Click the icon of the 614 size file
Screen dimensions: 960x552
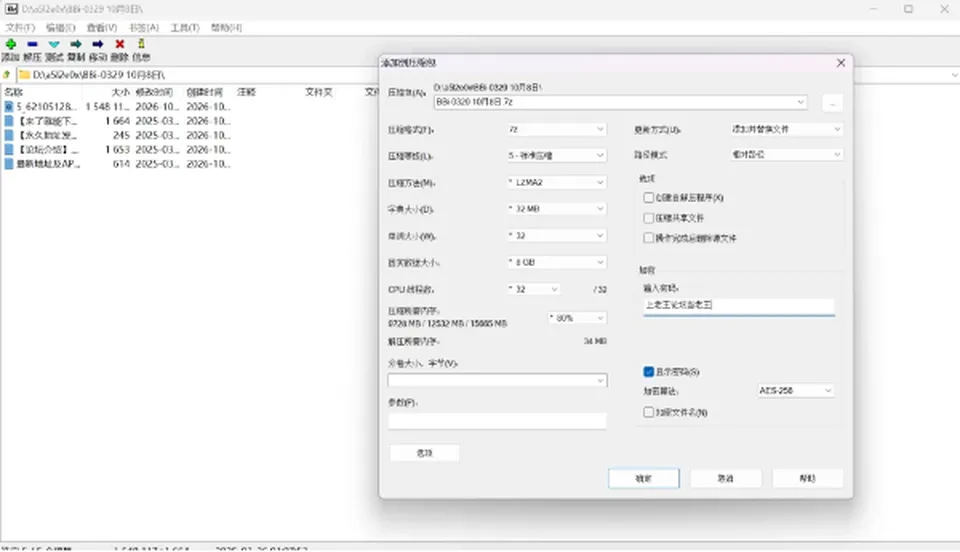9,164
